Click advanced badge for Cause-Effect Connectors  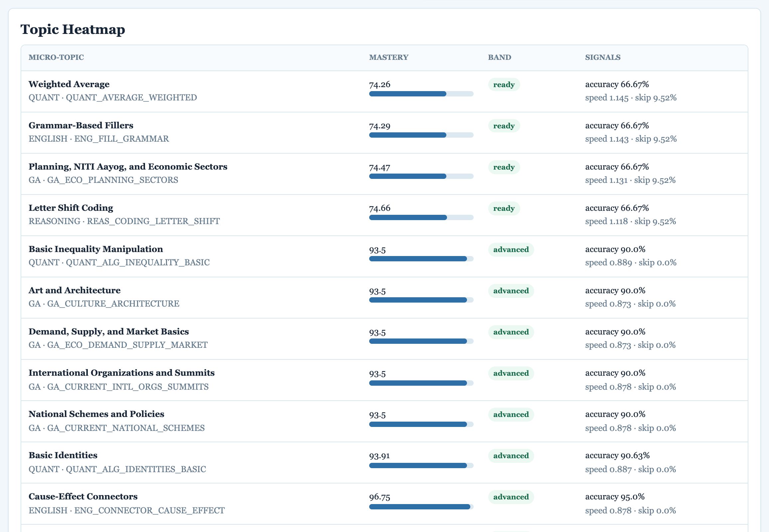click(511, 497)
